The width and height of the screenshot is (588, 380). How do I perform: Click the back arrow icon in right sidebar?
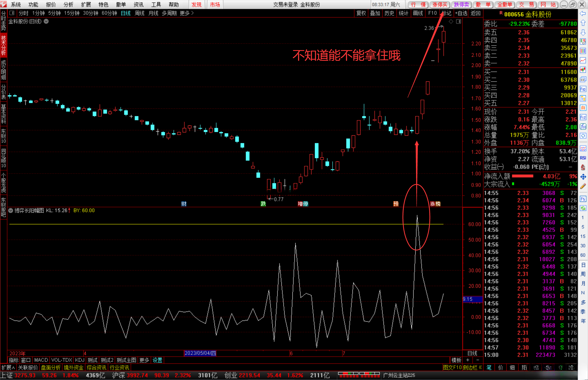click(x=583, y=14)
